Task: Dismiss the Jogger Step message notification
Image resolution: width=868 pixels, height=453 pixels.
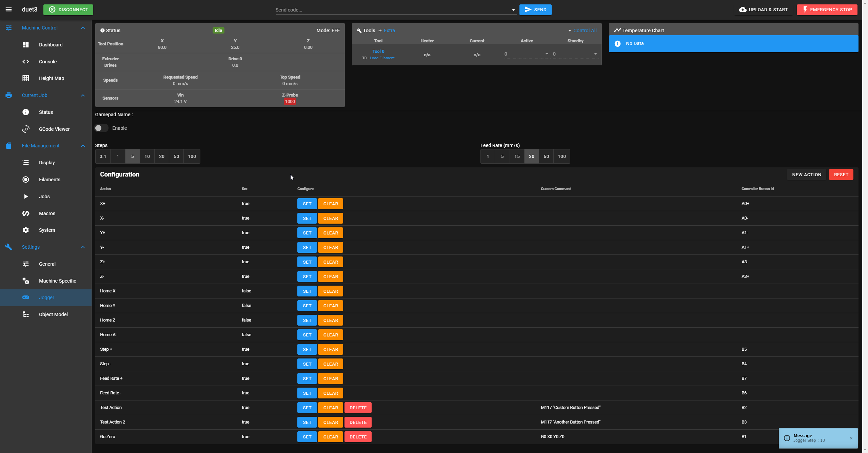Action: (x=852, y=438)
